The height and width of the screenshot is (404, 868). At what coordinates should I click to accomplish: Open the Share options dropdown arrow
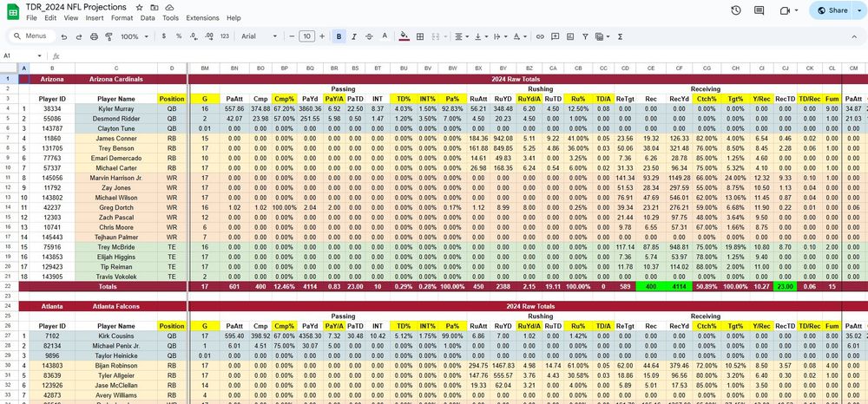(859, 10)
